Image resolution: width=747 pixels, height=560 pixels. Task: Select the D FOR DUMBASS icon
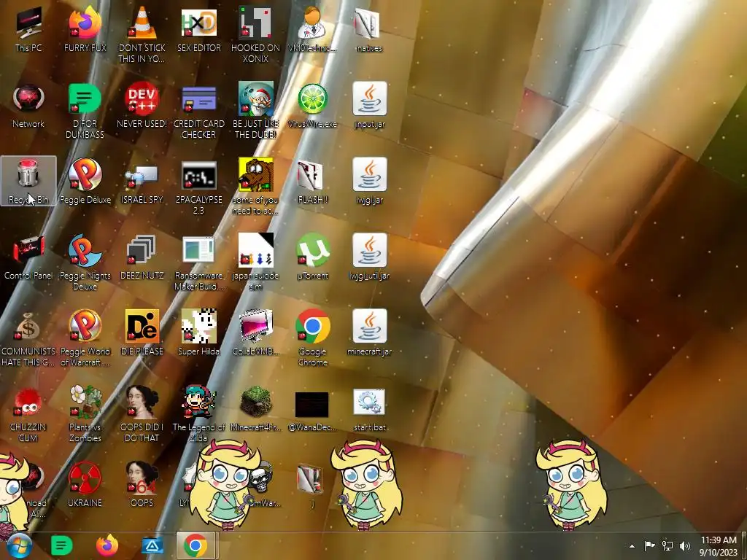[85, 111]
